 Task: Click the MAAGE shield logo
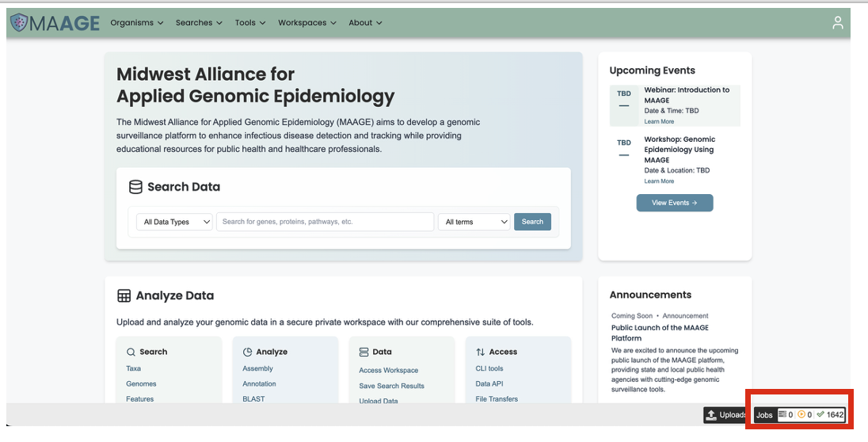(19, 23)
